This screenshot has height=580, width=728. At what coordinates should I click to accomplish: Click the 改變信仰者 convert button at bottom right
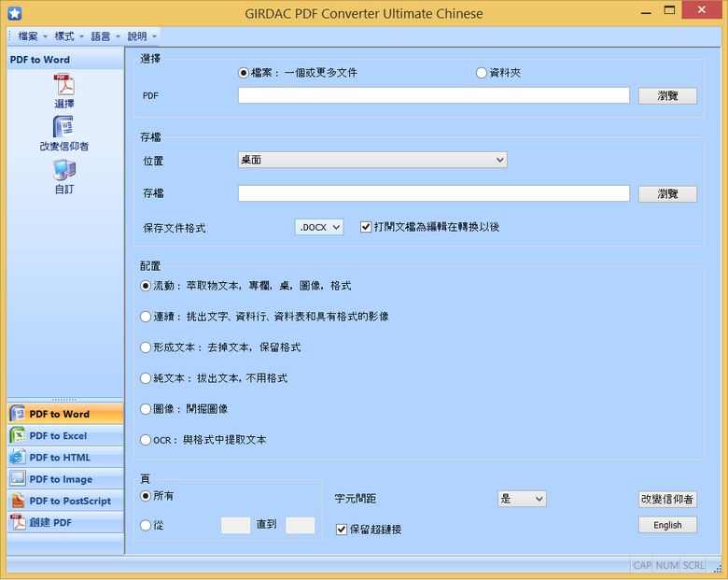(x=667, y=499)
